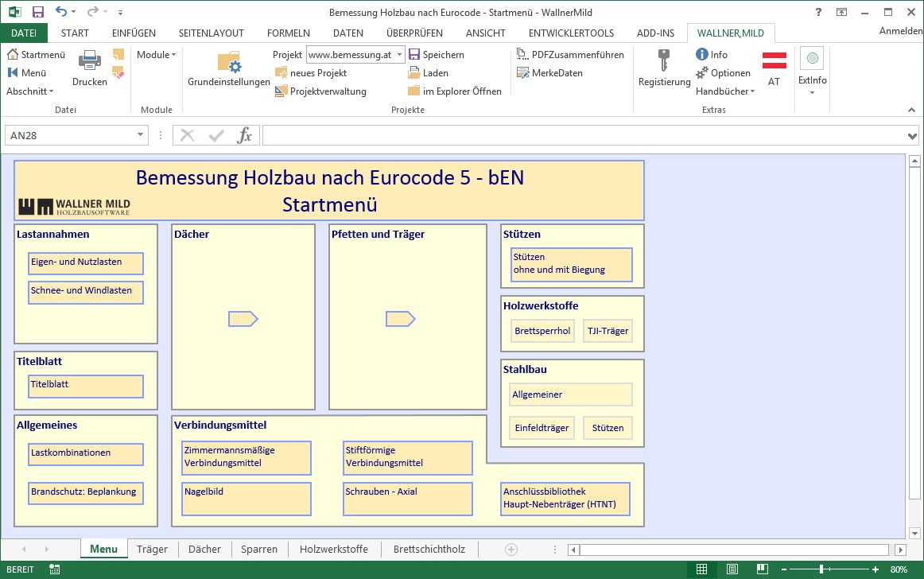Click the eraser note icon beside Drucken
This screenshot has height=579, width=924.
pos(118,72)
